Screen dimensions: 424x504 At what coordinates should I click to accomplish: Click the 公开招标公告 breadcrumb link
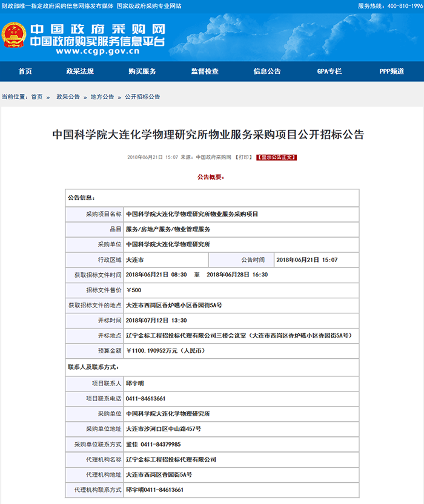142,97
